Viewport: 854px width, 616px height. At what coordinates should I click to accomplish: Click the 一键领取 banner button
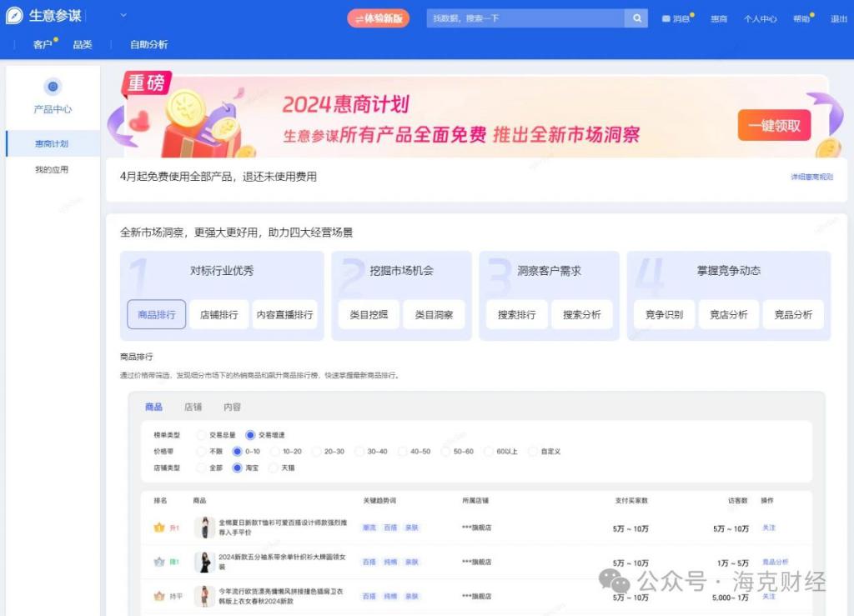[774, 126]
